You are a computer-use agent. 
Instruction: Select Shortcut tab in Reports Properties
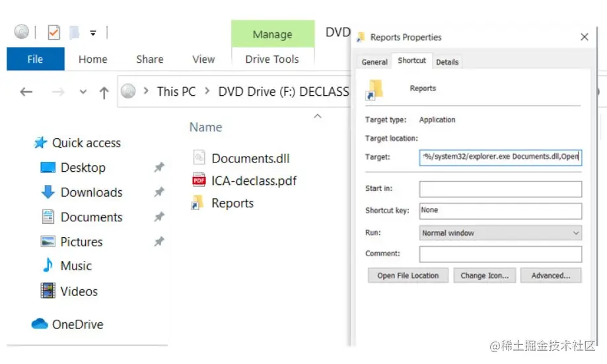[x=412, y=60]
